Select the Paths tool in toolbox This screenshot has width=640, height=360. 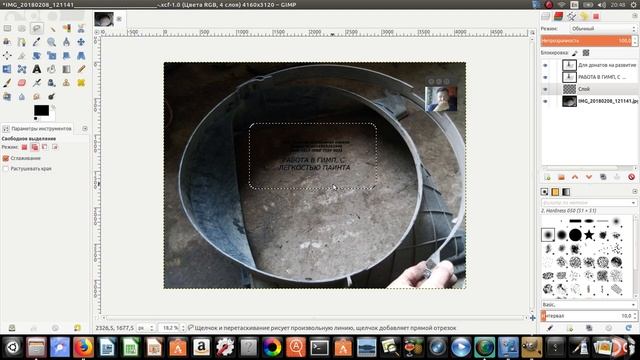[22, 42]
